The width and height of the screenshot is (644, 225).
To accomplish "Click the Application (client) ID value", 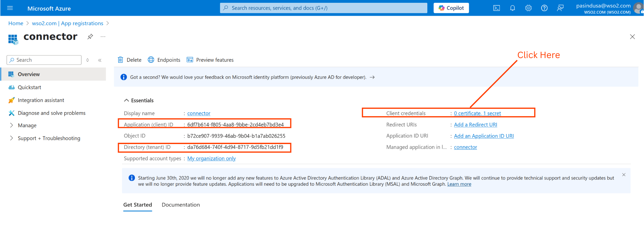I will [x=236, y=125].
